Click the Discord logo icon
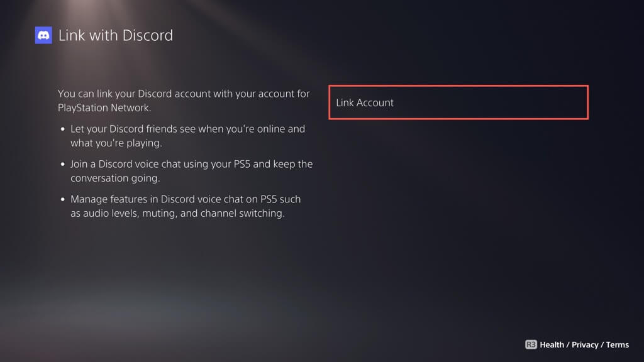Image resolution: width=644 pixels, height=362 pixels. [43, 35]
